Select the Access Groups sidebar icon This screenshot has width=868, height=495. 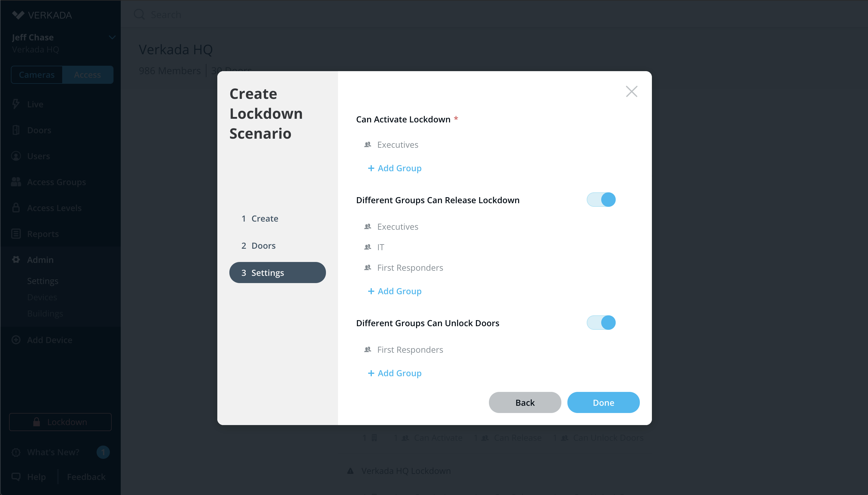16,182
